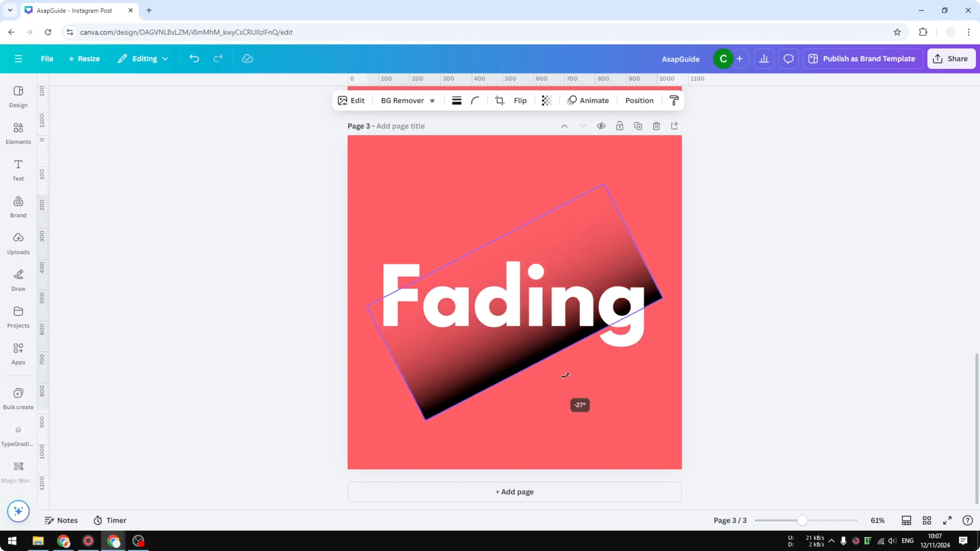980x551 pixels.
Task: Open the Crop tool in the toolbar
Action: (500, 100)
